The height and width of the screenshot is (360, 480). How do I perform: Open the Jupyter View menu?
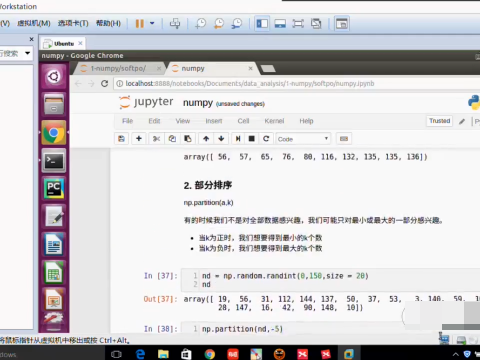tap(183, 121)
